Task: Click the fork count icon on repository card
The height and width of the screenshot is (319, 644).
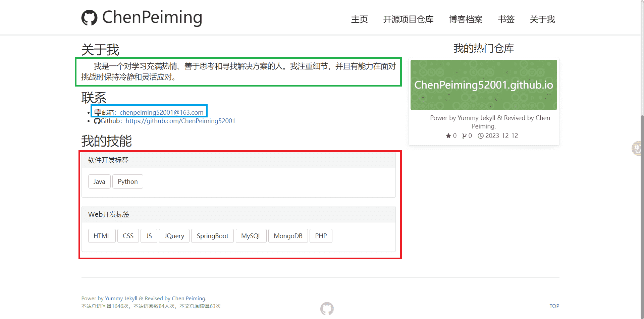Action: tap(464, 136)
